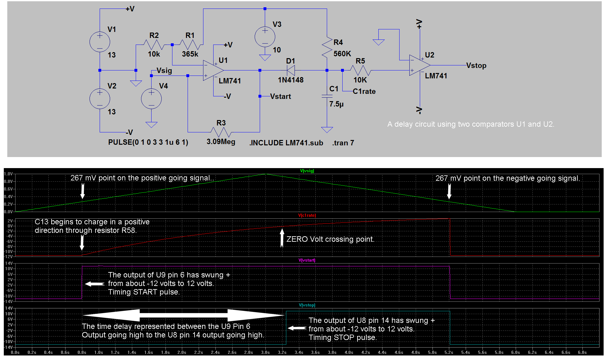Click the 365k value of R1

coord(190,54)
